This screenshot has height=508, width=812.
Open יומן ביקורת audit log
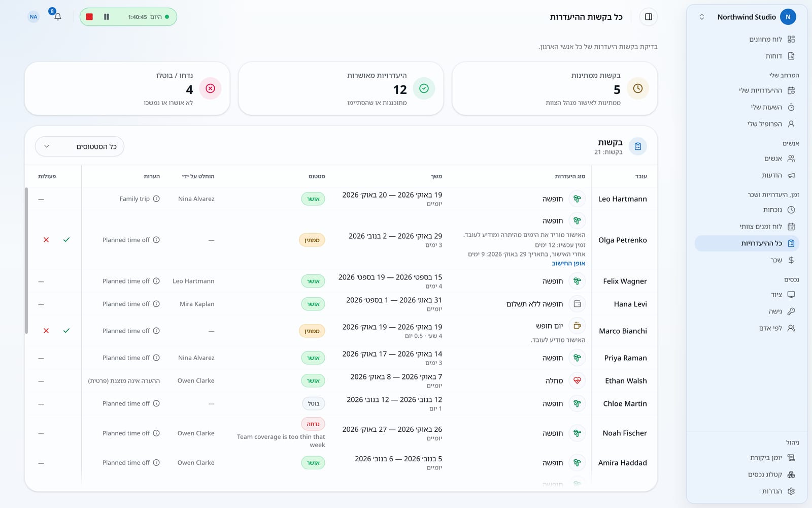747,458
